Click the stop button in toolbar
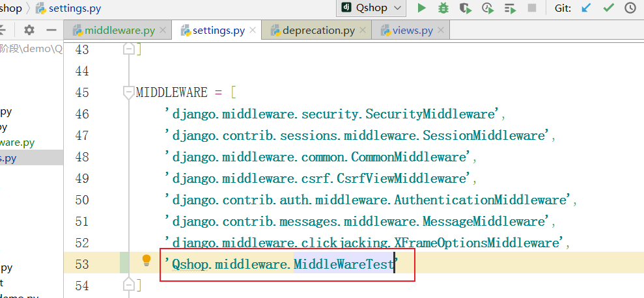This screenshot has width=644, height=298. (532, 8)
